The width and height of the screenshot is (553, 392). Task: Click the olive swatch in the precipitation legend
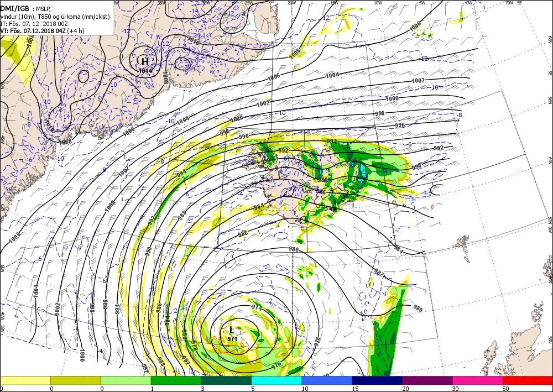tap(75, 380)
